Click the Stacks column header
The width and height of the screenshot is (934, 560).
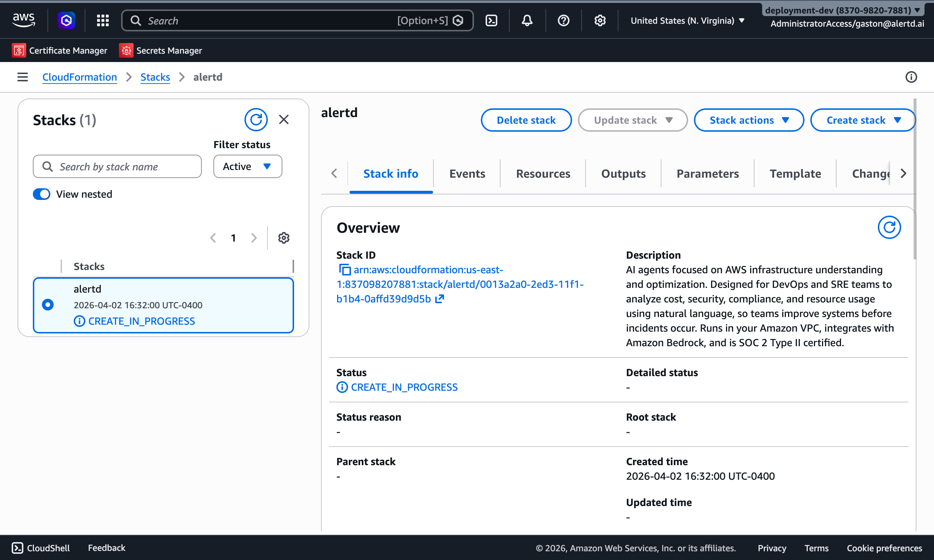[89, 266]
